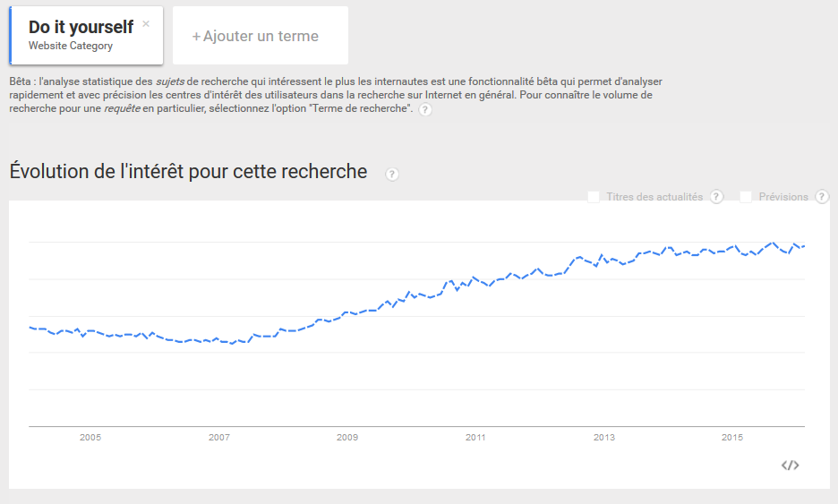Click the 2009 label on the time axis

point(347,437)
